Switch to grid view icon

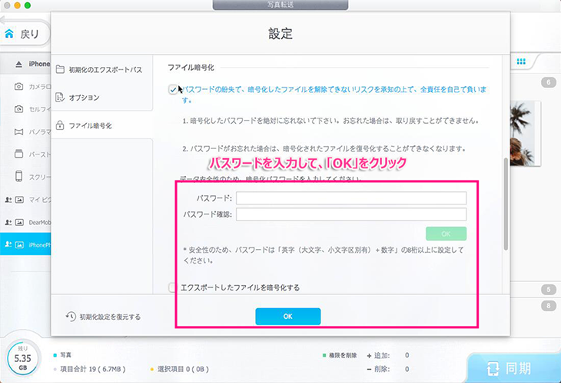pos(521,62)
